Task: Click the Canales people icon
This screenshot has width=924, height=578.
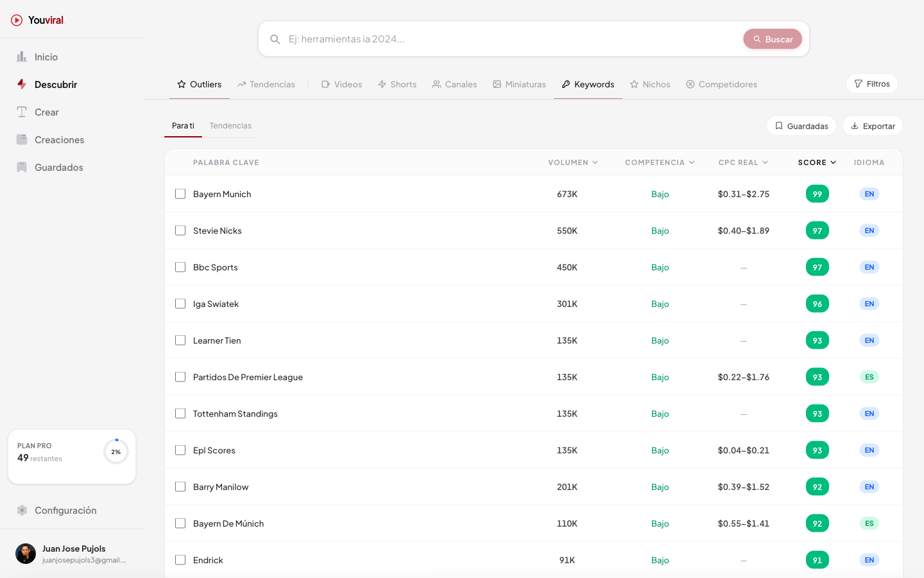Action: (436, 84)
